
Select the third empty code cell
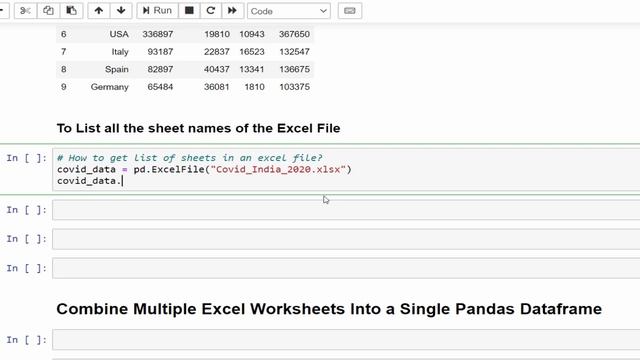click(346, 268)
